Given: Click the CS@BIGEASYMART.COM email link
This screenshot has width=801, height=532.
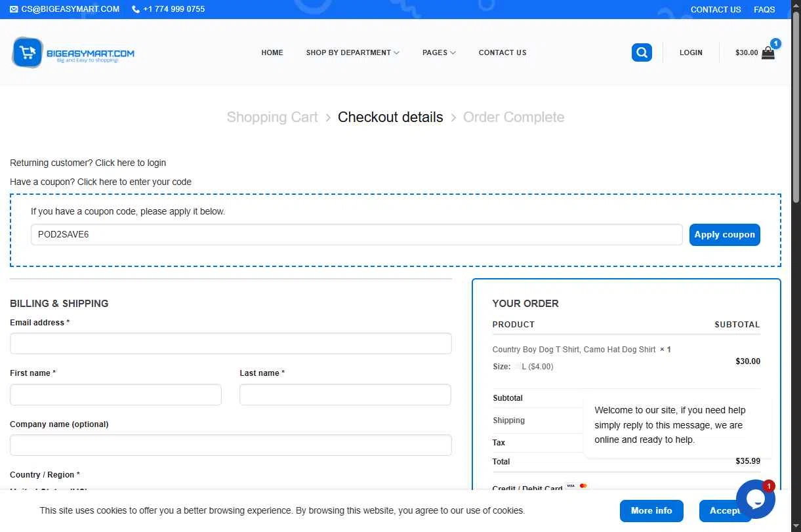Looking at the screenshot, I should [x=70, y=9].
